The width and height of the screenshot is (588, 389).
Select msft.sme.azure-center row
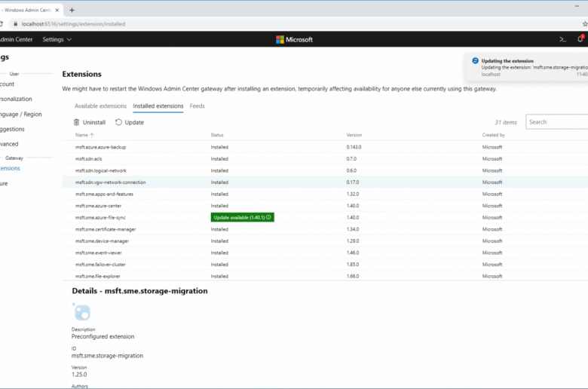point(325,206)
